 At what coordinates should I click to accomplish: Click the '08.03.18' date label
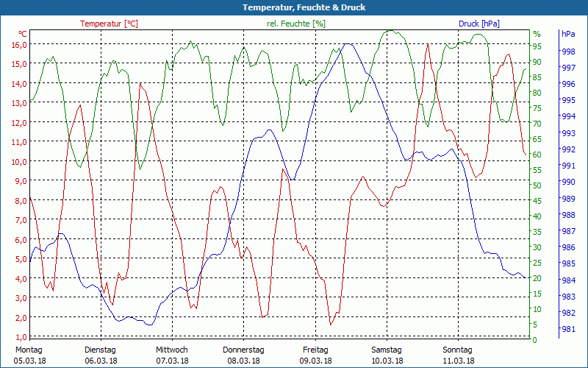[x=244, y=361]
